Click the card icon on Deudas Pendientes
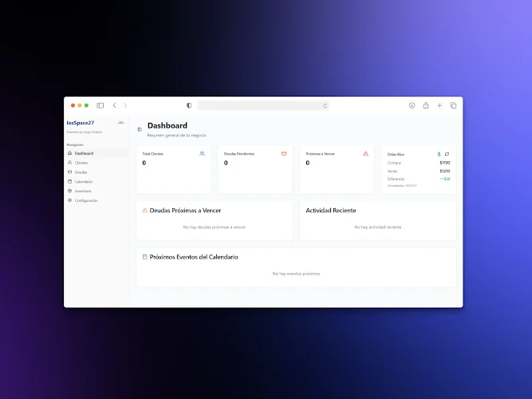This screenshot has width=532, height=399. 284,153
